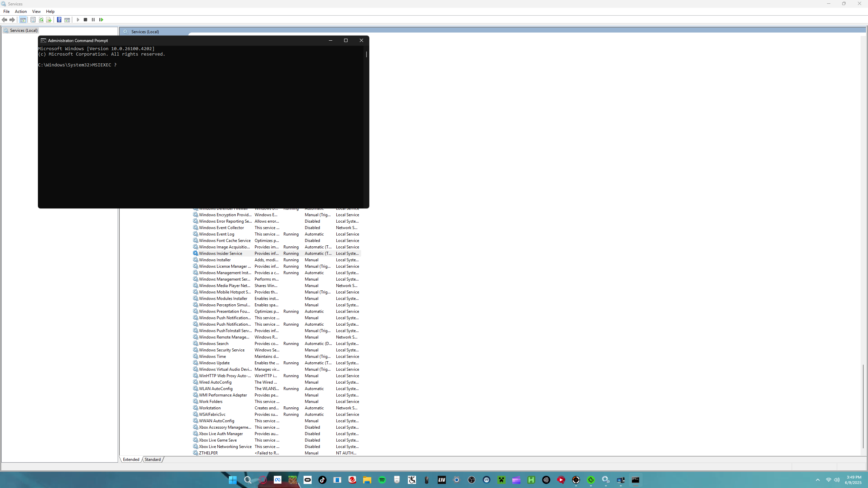The image size is (868, 488).
Task: Stop the selected service via toolbar
Action: [x=85, y=20]
